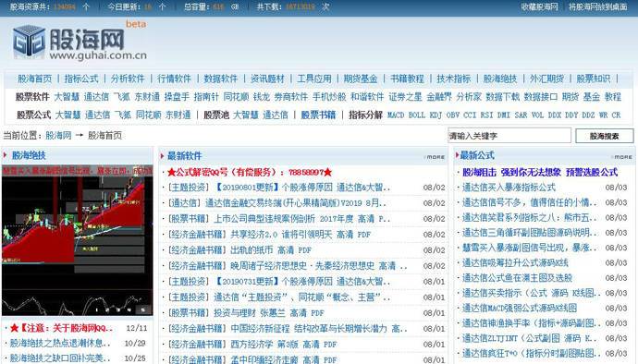Open 证券之星 in 股票软件 row

(x=405, y=97)
